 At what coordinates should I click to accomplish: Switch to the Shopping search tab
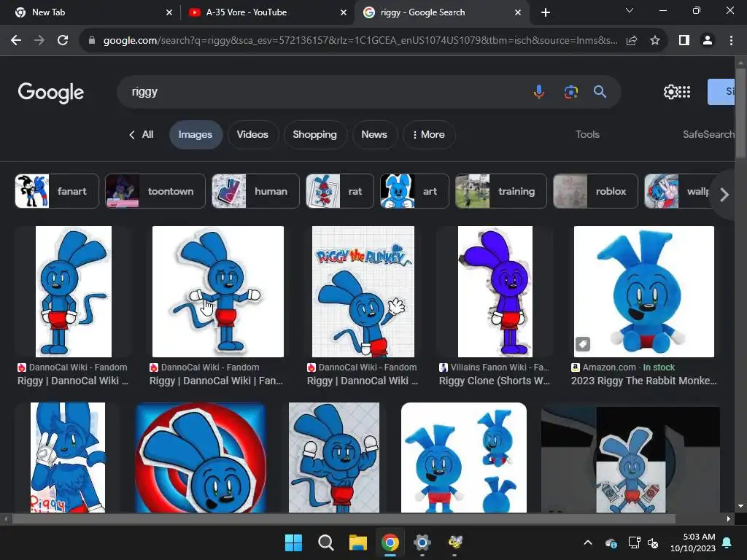point(314,135)
